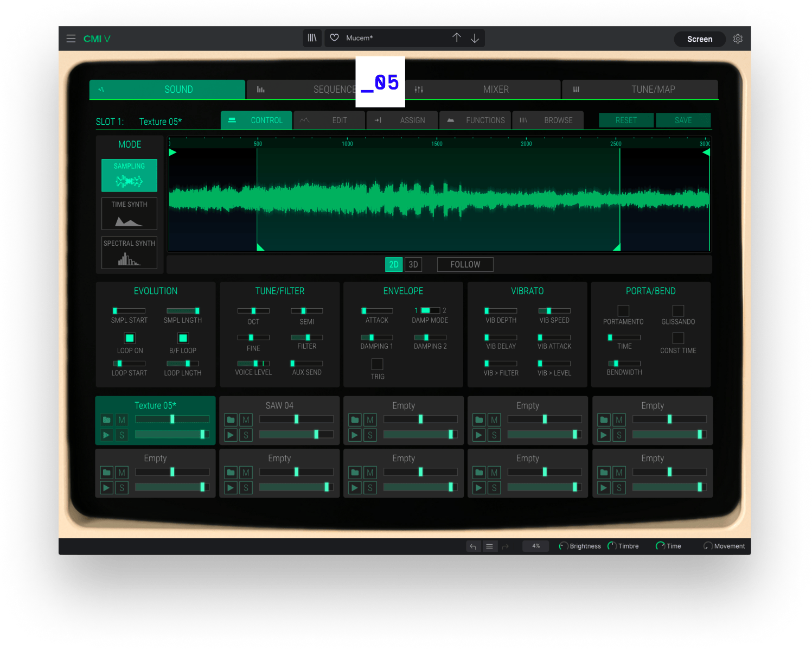Favorite the Mucem preset with the heart

tap(335, 37)
